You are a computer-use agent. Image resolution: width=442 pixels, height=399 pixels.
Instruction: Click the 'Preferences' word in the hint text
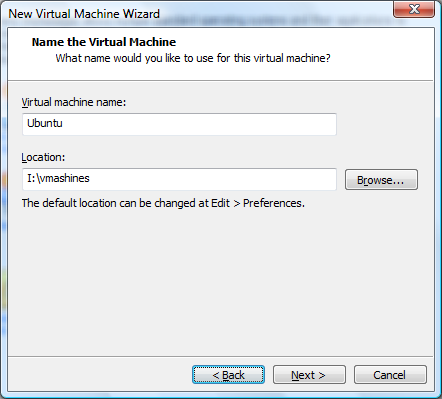point(274,203)
